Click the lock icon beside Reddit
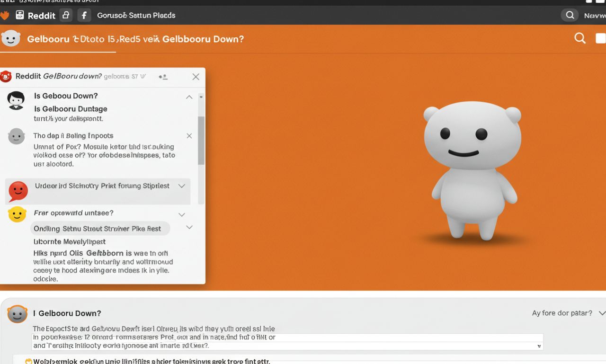Viewport: 606px width, 364px height. [66, 15]
